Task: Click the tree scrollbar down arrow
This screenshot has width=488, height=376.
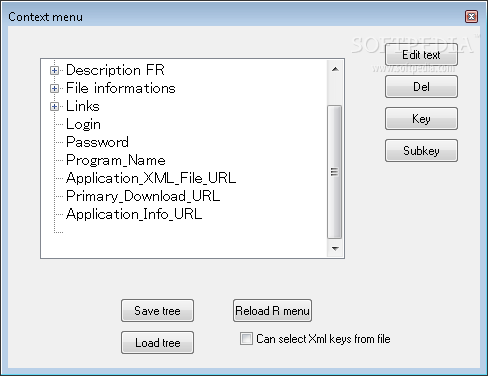Action: click(x=335, y=248)
